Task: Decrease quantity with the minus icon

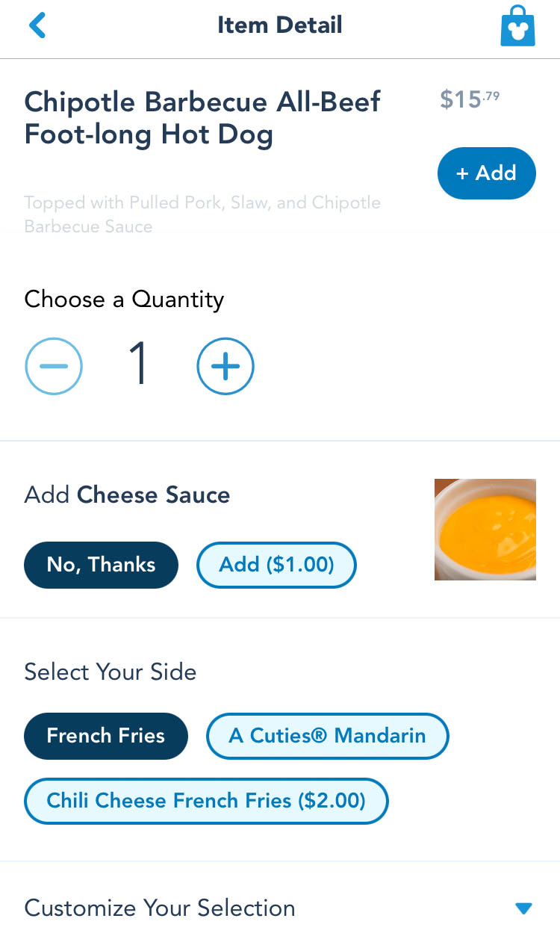Action: click(54, 366)
